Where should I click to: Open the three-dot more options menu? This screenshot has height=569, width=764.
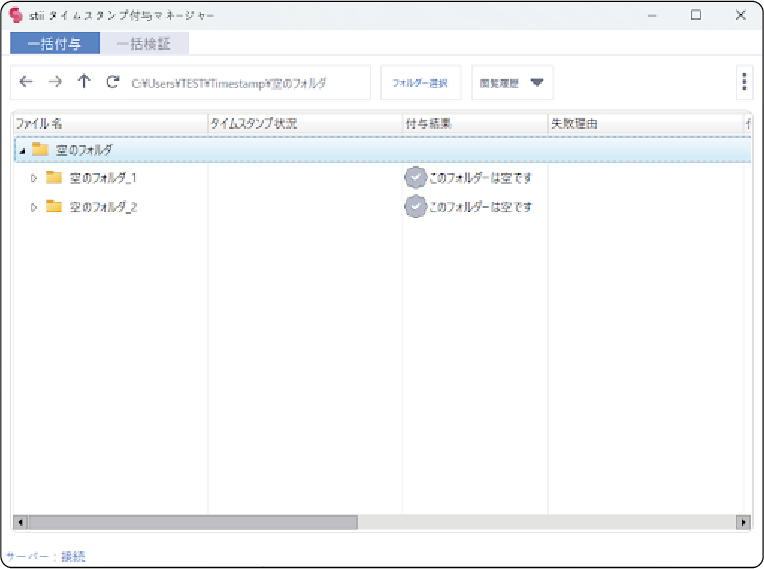[x=744, y=83]
